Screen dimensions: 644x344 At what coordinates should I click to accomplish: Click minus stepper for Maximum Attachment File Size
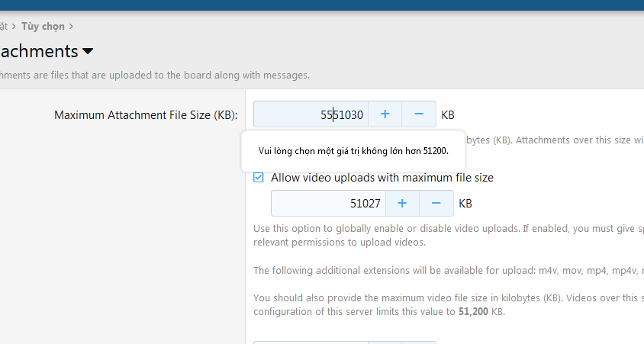pos(419,114)
